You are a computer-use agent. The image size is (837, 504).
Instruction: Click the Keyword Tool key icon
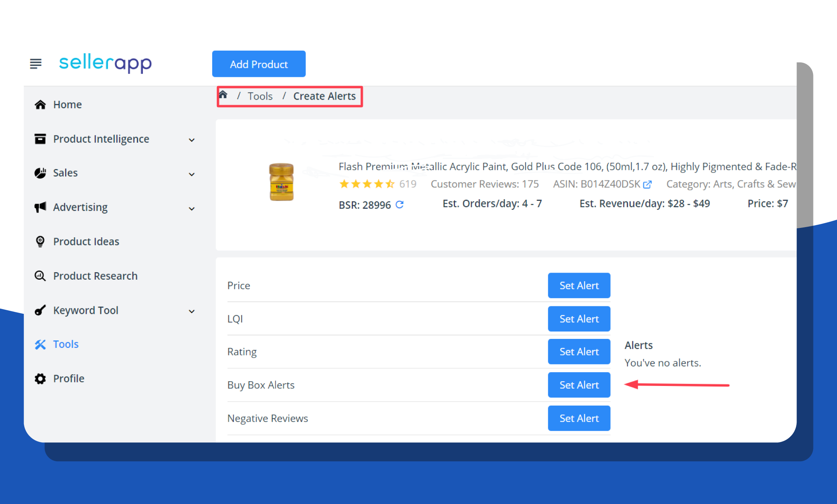40,310
